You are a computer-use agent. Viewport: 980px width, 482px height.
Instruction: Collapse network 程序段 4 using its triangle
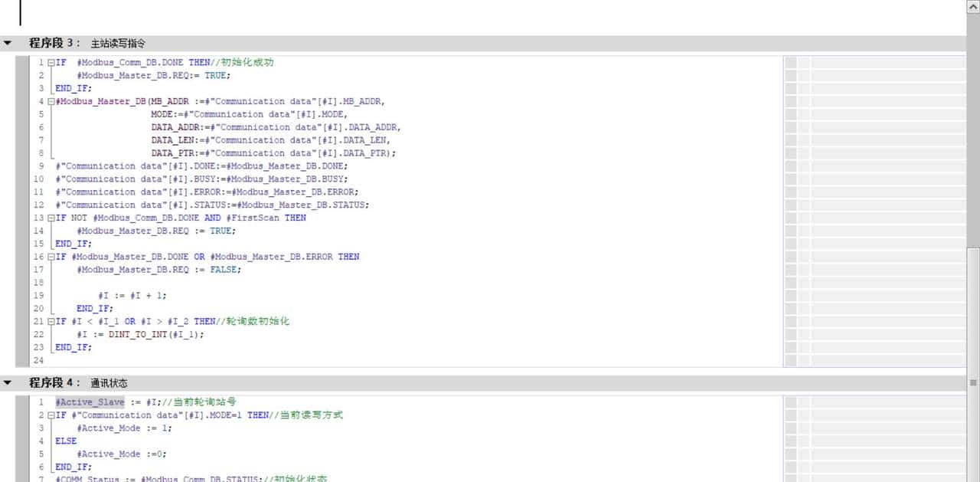tap(8, 382)
